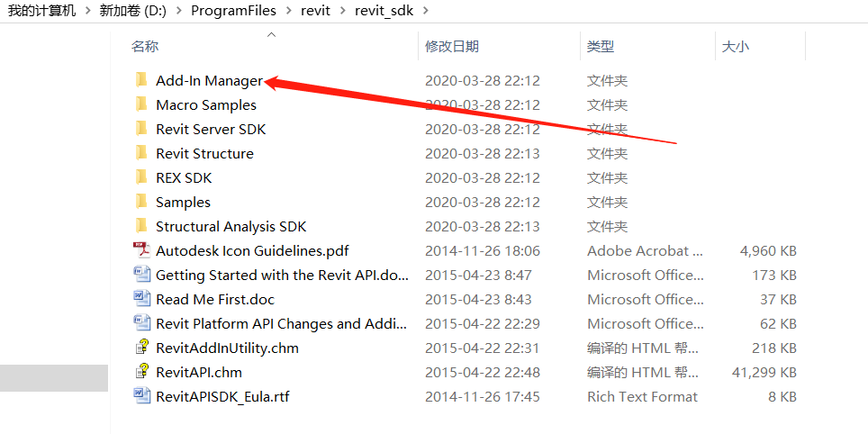Go to ProgramFiles in the address bar
The image size is (868, 434).
pos(233,11)
